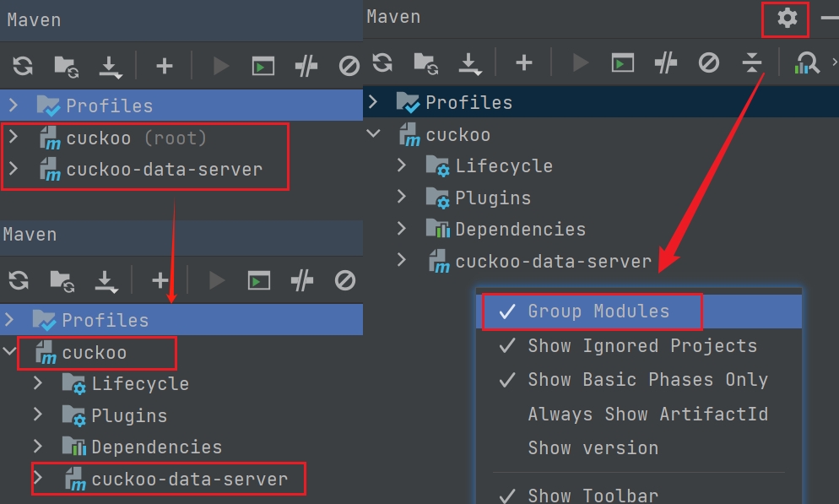Uncheck Group Modules option
Image resolution: width=839 pixels, height=504 pixels.
coord(639,312)
